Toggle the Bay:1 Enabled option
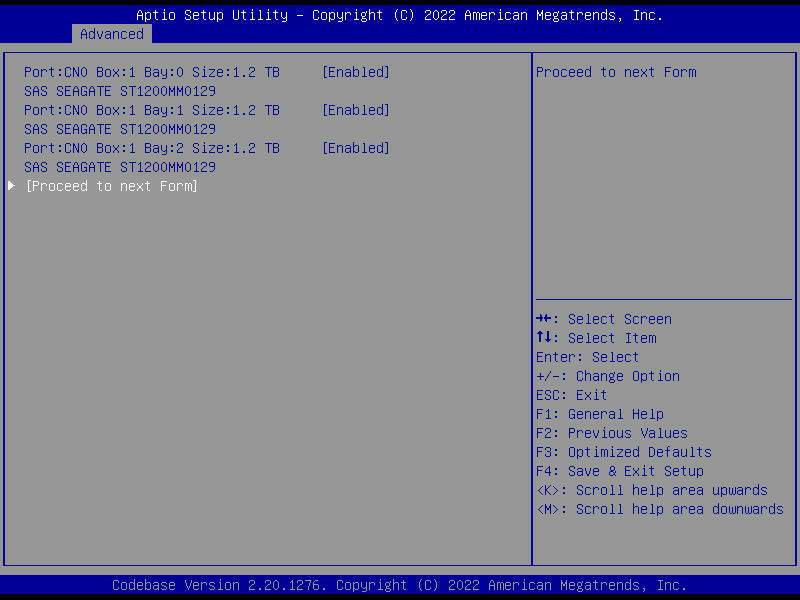This screenshot has width=800, height=600. pos(355,110)
